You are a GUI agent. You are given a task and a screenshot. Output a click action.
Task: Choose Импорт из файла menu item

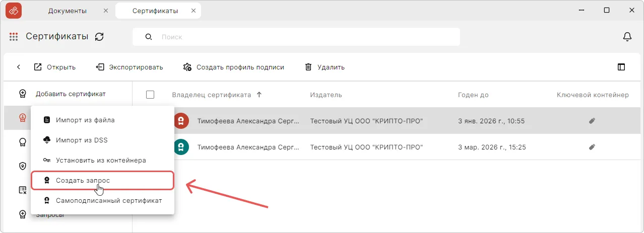[x=85, y=120]
